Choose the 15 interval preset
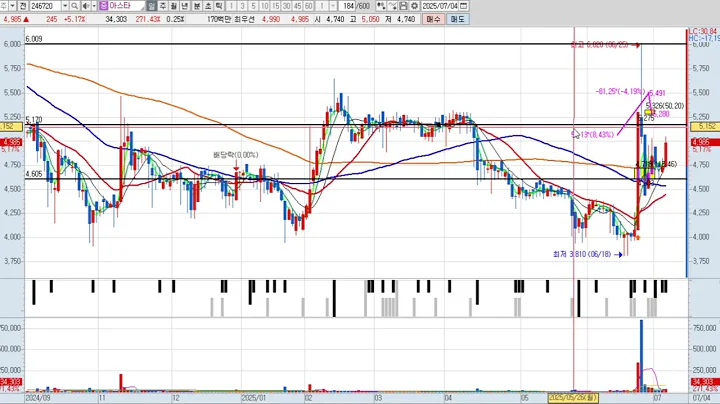Viewport: 720px width, 404px height. (x=276, y=6)
